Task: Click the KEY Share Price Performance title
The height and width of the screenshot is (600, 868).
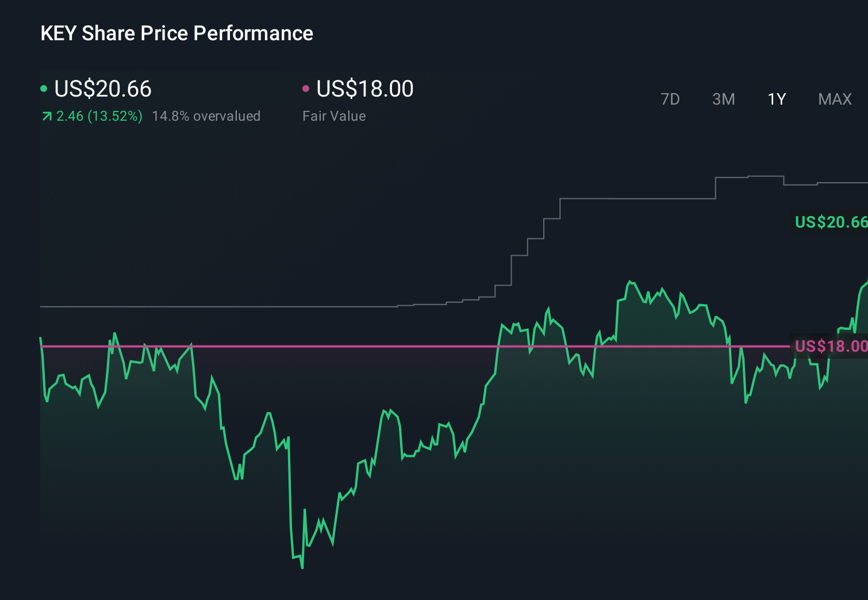Action: [176, 33]
